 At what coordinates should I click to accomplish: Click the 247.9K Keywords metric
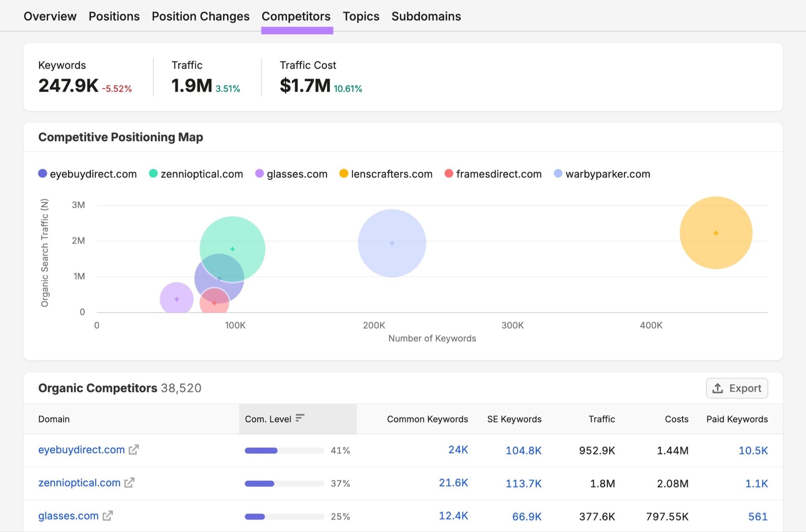pyautogui.click(x=68, y=85)
